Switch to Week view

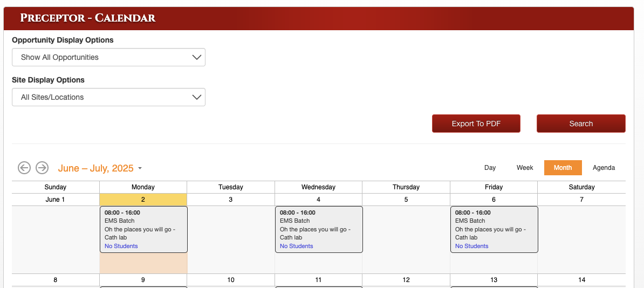tap(525, 168)
